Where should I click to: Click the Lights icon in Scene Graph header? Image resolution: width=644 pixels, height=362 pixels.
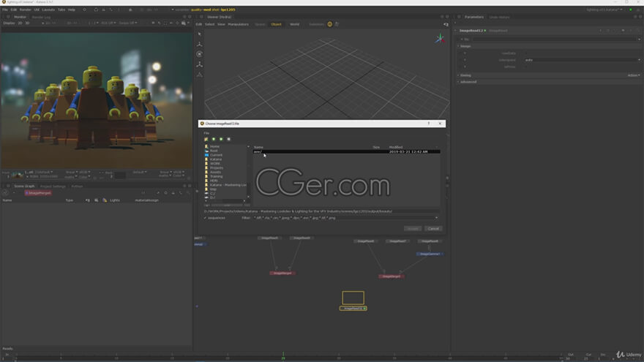tap(105, 200)
